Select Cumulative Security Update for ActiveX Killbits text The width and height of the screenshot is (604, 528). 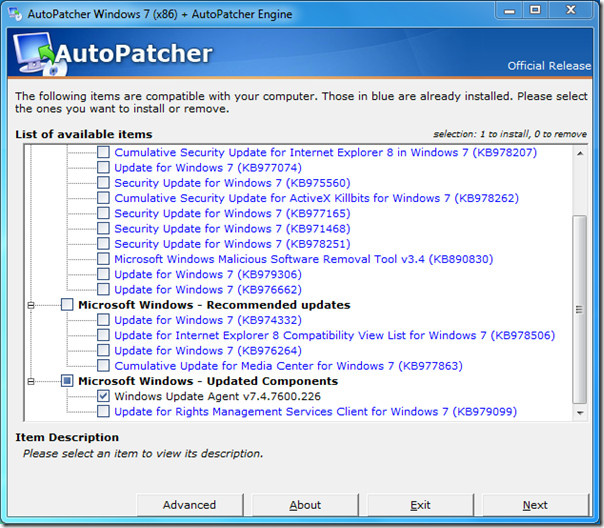coord(317,198)
